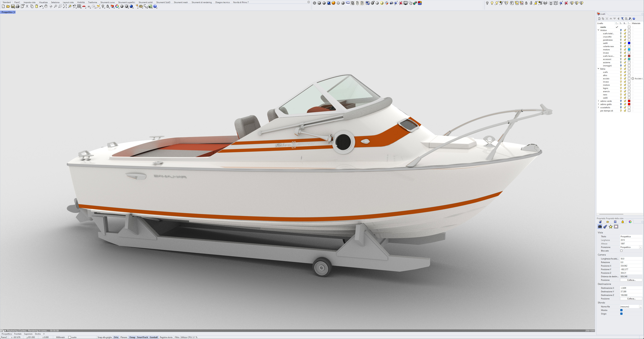The image size is (644, 339).
Task: Uncheck the Grigio background checkbox
Action: click(x=621, y=314)
